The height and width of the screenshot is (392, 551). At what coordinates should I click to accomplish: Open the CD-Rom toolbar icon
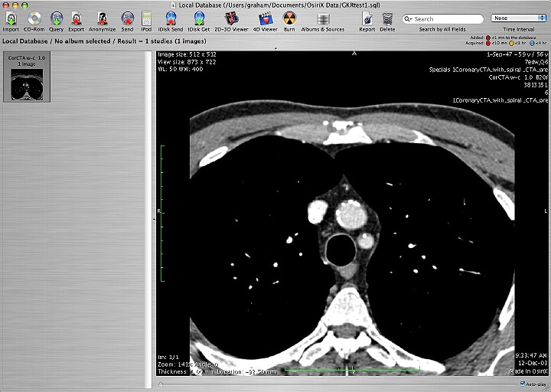point(34,18)
